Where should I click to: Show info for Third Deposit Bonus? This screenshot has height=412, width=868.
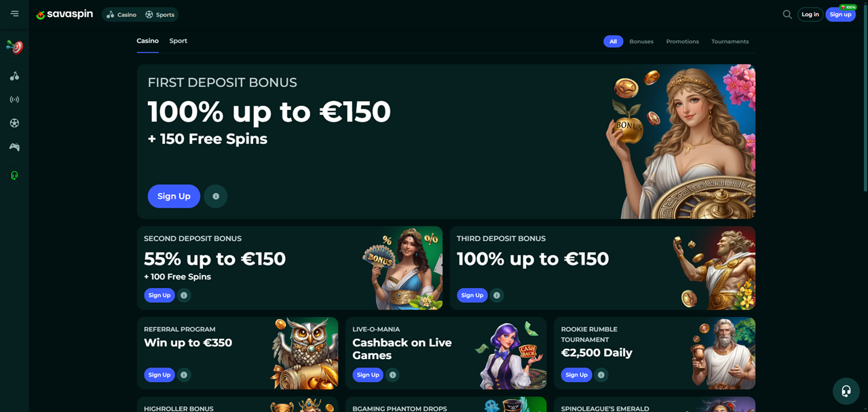coord(497,295)
